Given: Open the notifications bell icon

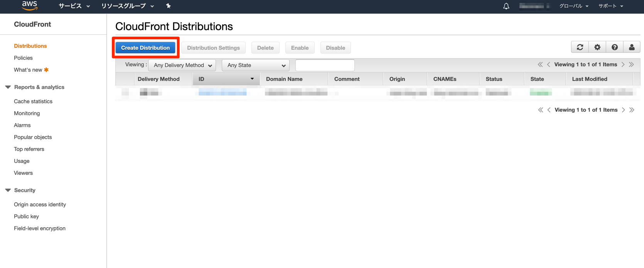Looking at the screenshot, I should pos(506,6).
